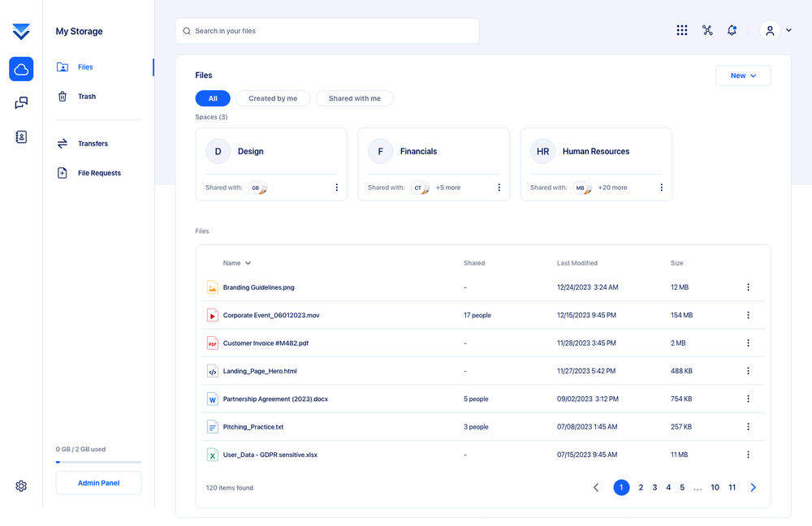The width and height of the screenshot is (812, 526).
Task: Enable the Shared with me filter
Action: pos(355,98)
